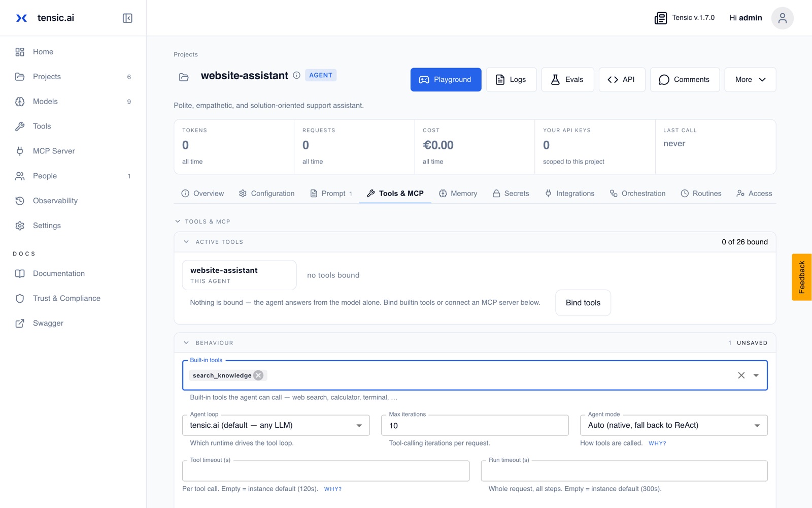Click the '1 UNSAVED' indicator
The image size is (812, 508).
(x=748, y=343)
